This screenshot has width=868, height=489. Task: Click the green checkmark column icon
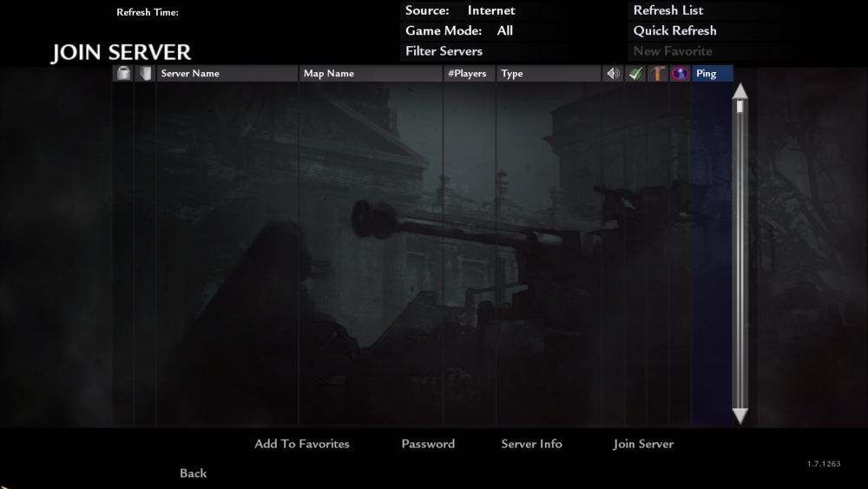click(636, 74)
